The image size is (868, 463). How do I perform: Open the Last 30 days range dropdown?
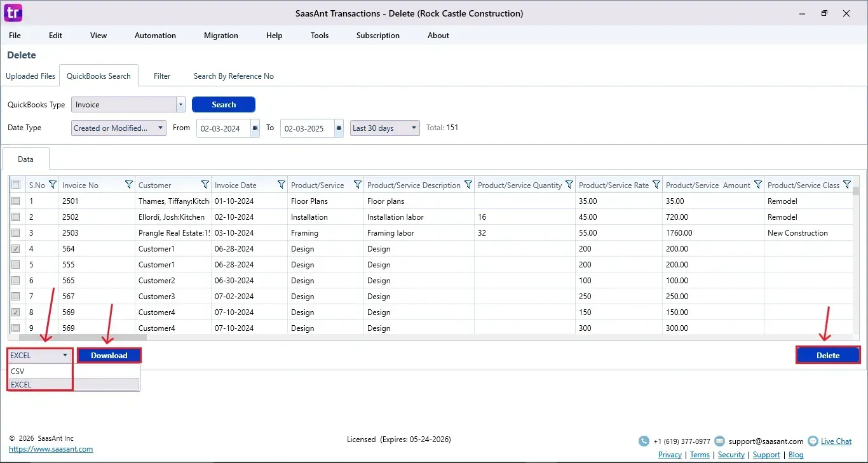[414, 128]
